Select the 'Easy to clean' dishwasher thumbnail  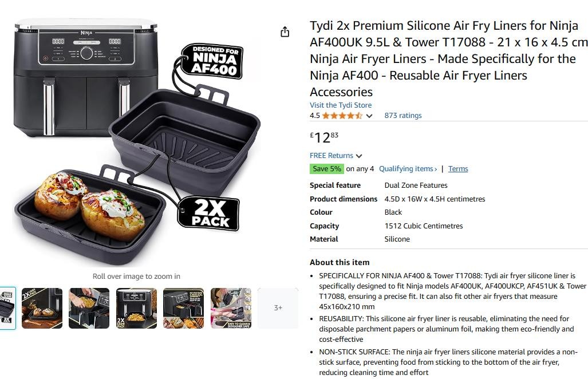point(231,308)
